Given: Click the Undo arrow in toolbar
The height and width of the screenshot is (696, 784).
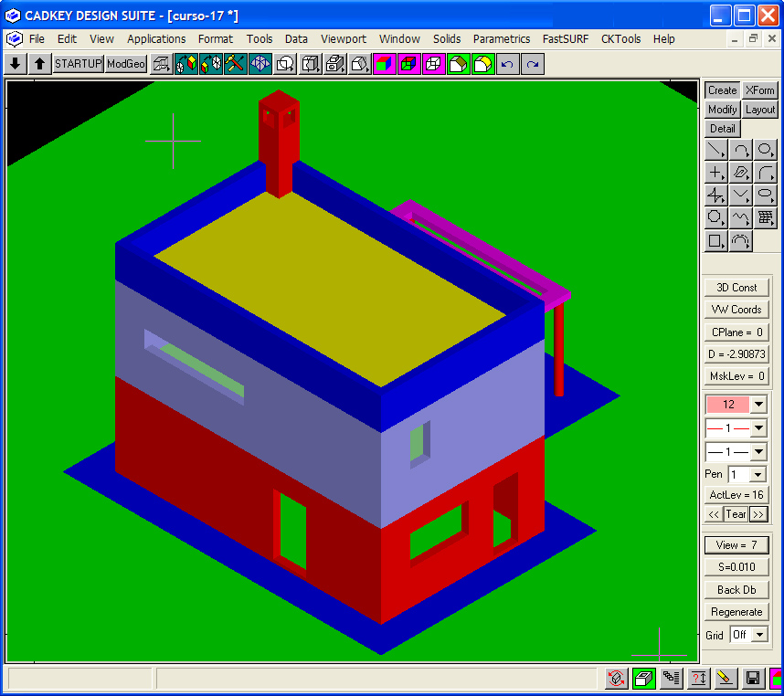Looking at the screenshot, I should tap(507, 64).
